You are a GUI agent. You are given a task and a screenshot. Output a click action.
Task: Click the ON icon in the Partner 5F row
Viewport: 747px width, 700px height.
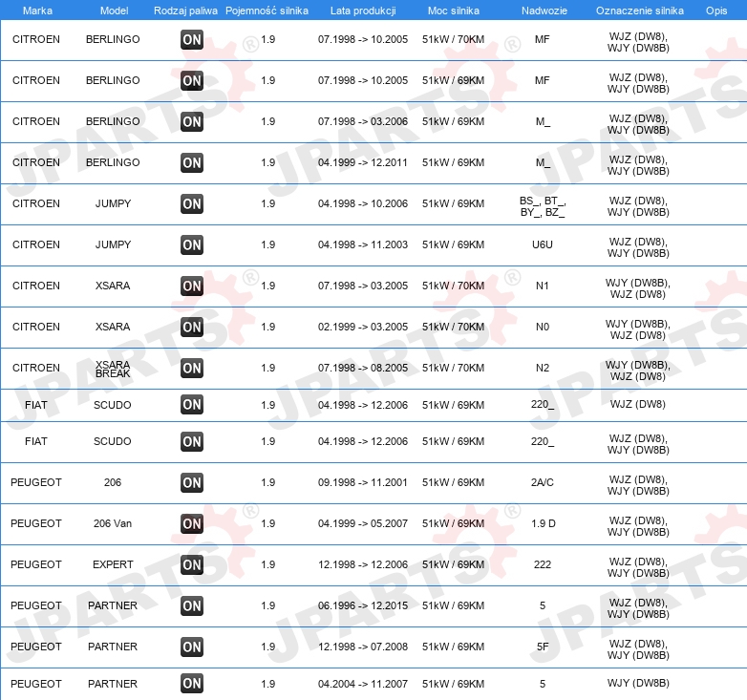click(x=192, y=647)
